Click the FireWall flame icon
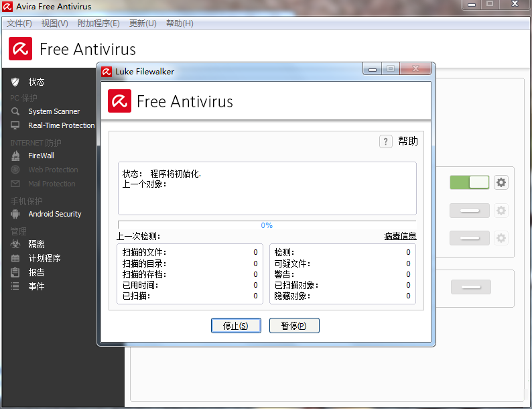This screenshot has height=409, width=532. (x=15, y=156)
